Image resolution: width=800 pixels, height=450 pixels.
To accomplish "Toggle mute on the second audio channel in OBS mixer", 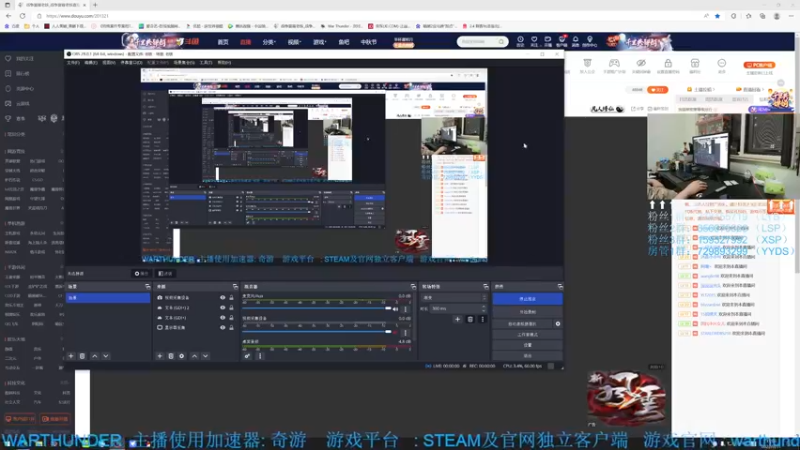I will click(396, 333).
